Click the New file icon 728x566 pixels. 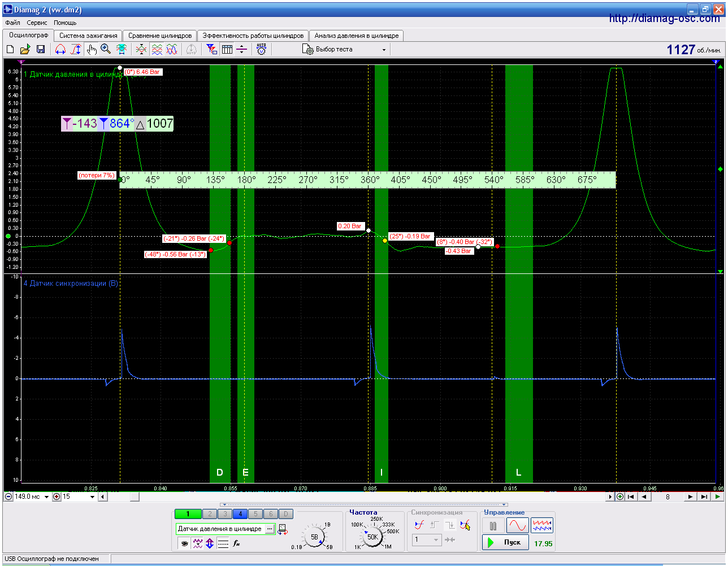tap(10, 50)
